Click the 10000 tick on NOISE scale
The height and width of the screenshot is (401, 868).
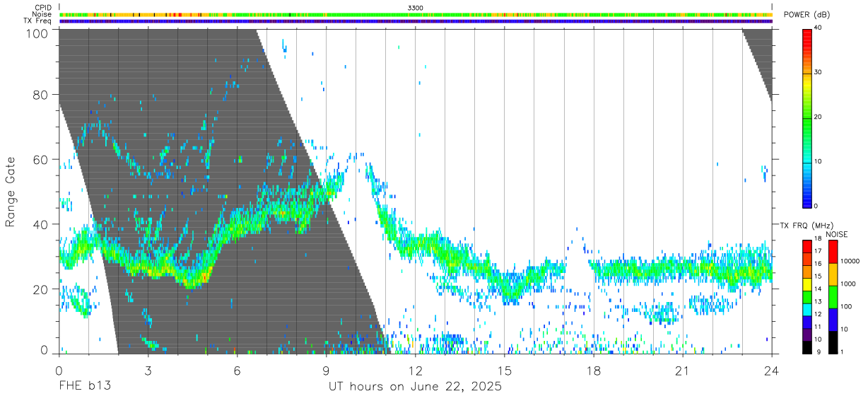pyautogui.click(x=850, y=261)
